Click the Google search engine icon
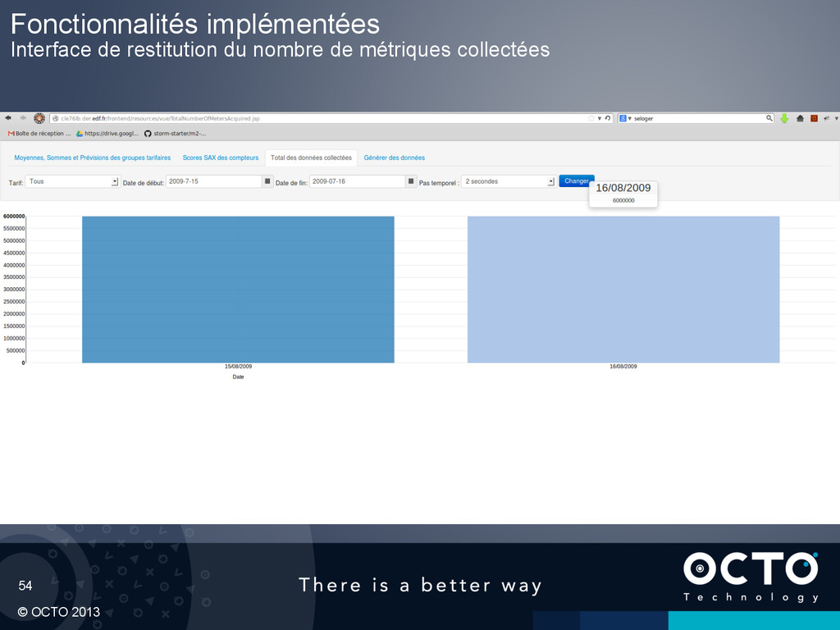Image resolution: width=840 pixels, height=630 pixels. [x=623, y=118]
